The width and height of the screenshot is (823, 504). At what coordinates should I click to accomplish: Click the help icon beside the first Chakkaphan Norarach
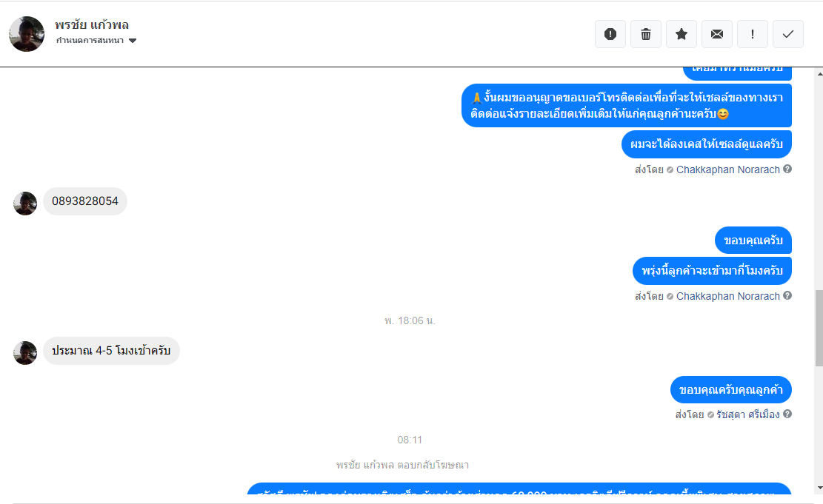point(787,169)
